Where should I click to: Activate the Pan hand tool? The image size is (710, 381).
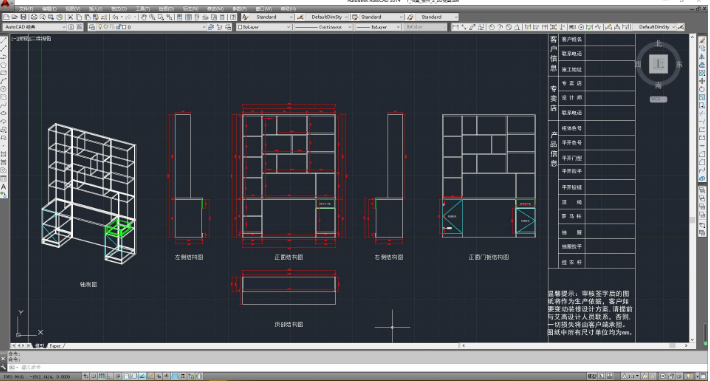click(144, 17)
